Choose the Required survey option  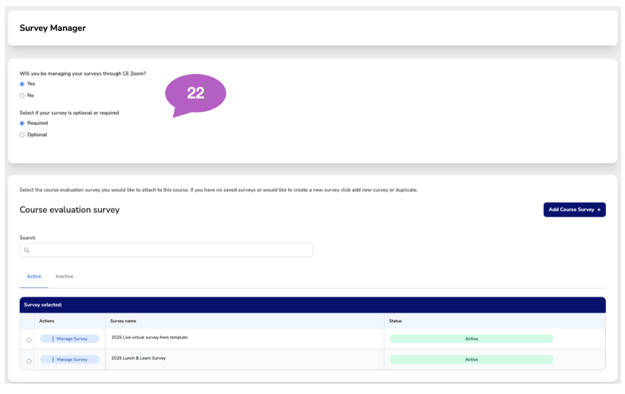point(22,123)
